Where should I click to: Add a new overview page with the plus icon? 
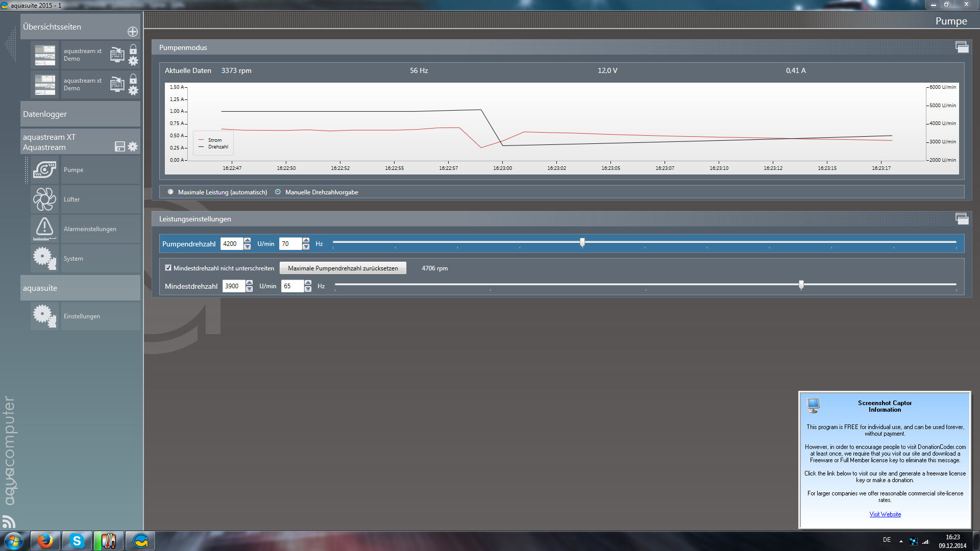pos(133,32)
